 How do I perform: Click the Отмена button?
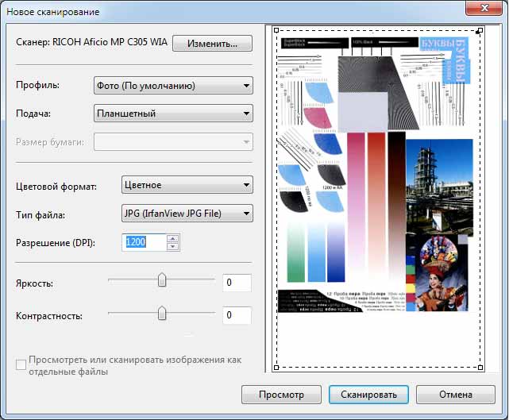tap(456, 395)
